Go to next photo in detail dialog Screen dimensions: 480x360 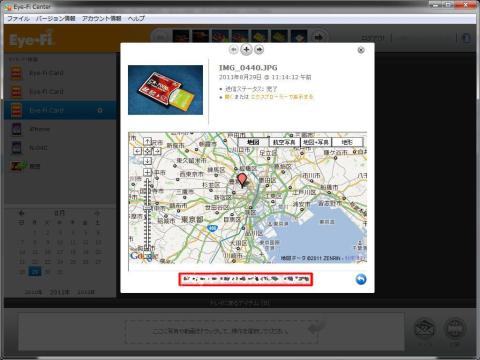tap(259, 50)
